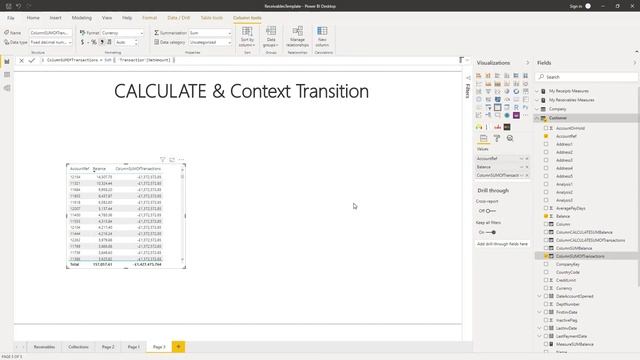Open the Data groups tool
The height and width of the screenshot is (360, 640).
(x=271, y=36)
